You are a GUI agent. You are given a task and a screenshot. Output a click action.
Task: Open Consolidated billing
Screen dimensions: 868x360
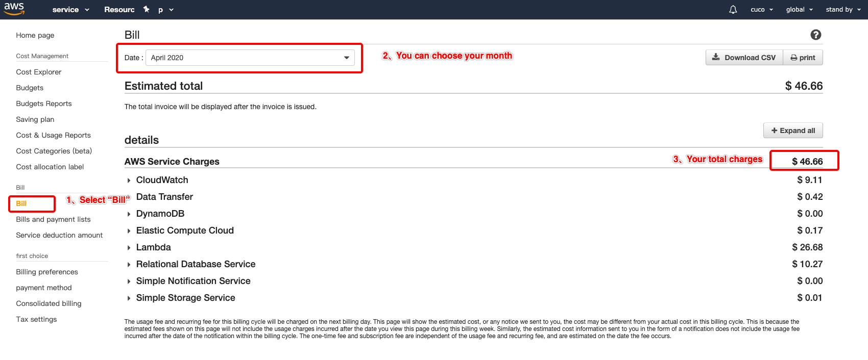point(49,303)
